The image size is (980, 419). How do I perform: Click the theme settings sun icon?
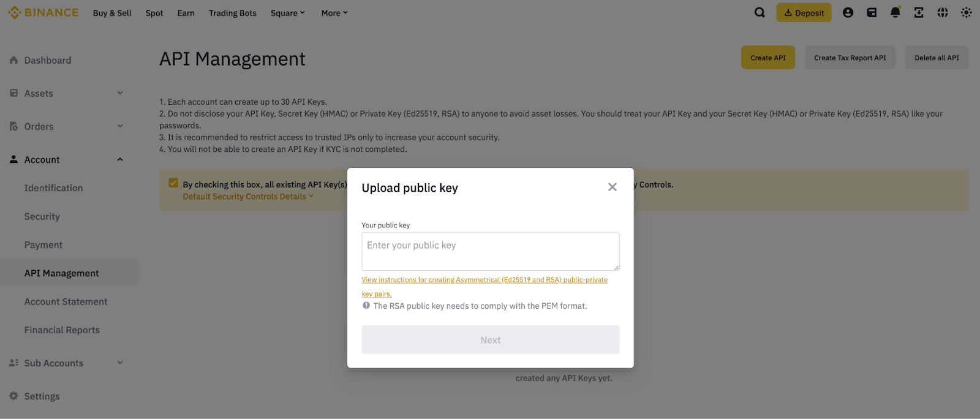click(x=966, y=13)
